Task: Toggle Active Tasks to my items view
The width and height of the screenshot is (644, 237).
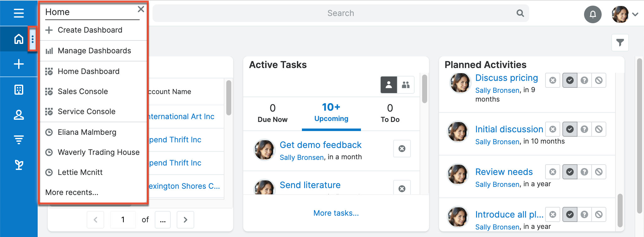Action: point(389,85)
